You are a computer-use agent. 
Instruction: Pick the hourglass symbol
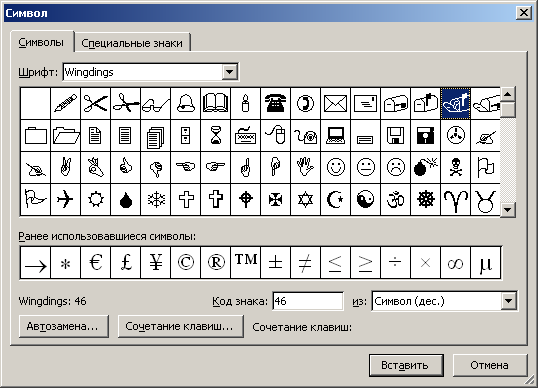(x=216, y=136)
